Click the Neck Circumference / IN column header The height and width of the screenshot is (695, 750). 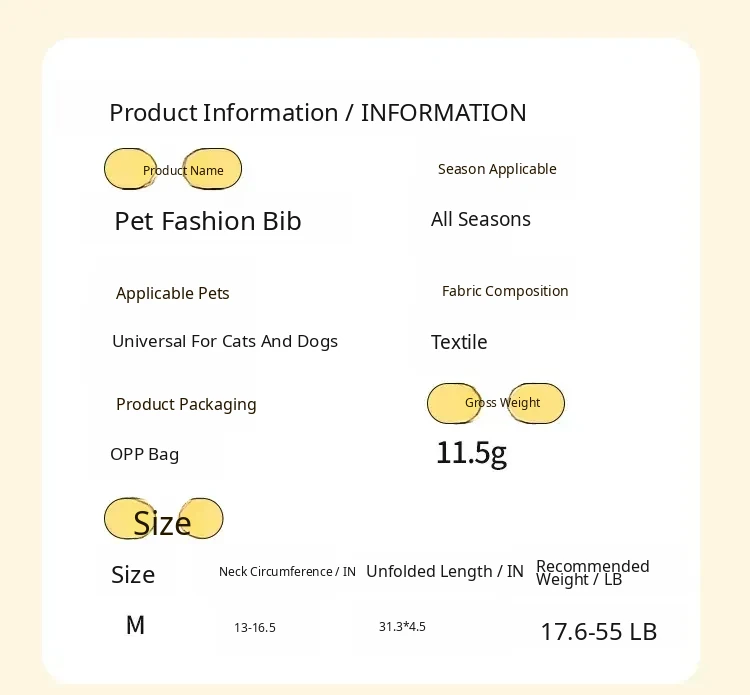287,572
